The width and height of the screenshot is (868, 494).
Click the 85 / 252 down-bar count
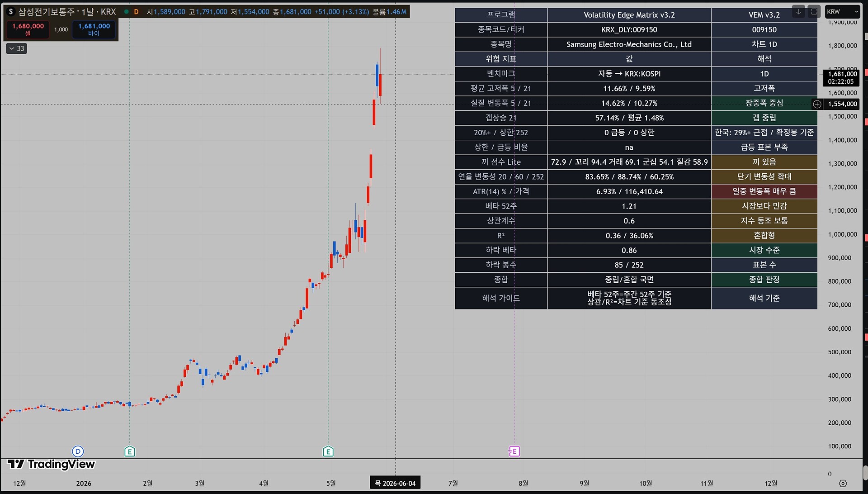click(629, 265)
